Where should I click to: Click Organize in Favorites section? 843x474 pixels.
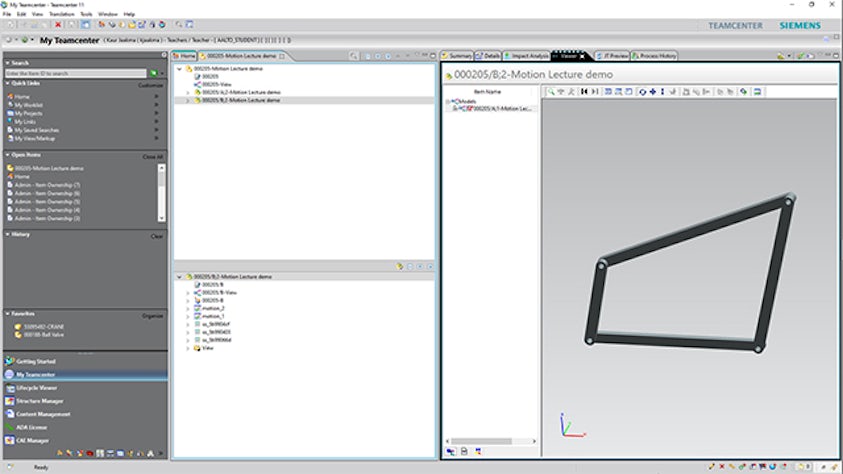click(152, 316)
